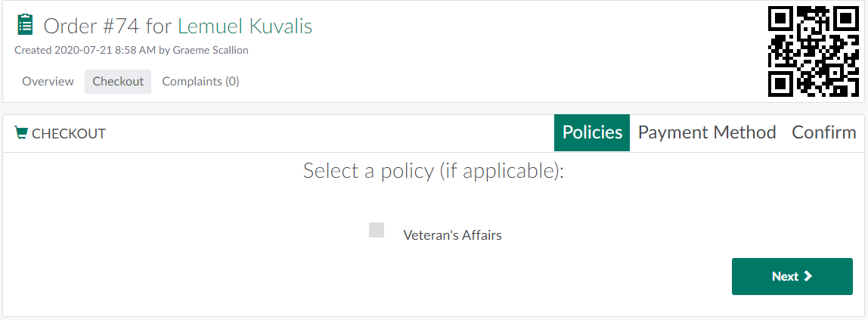This screenshot has height=320, width=868.
Task: Open the Confirm checkout step
Action: (x=823, y=132)
